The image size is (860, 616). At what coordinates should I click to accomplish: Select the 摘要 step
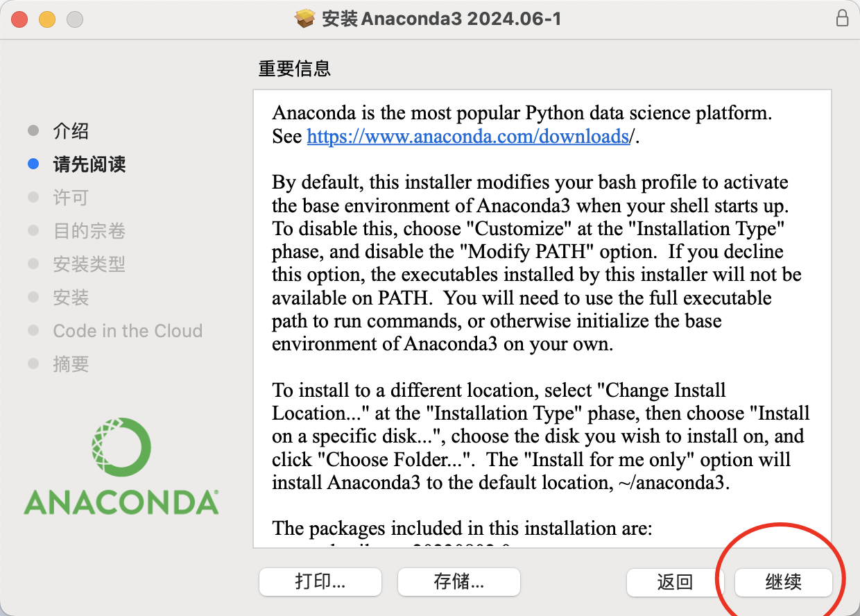coord(71,364)
